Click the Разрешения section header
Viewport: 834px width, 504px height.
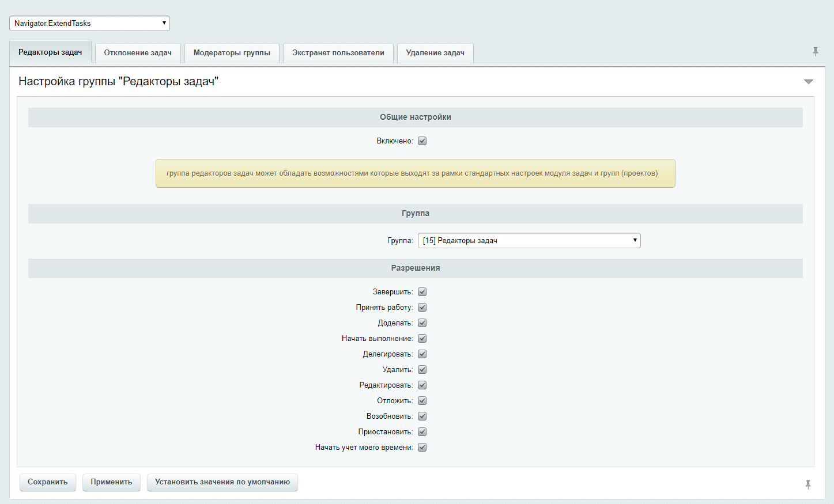point(416,268)
